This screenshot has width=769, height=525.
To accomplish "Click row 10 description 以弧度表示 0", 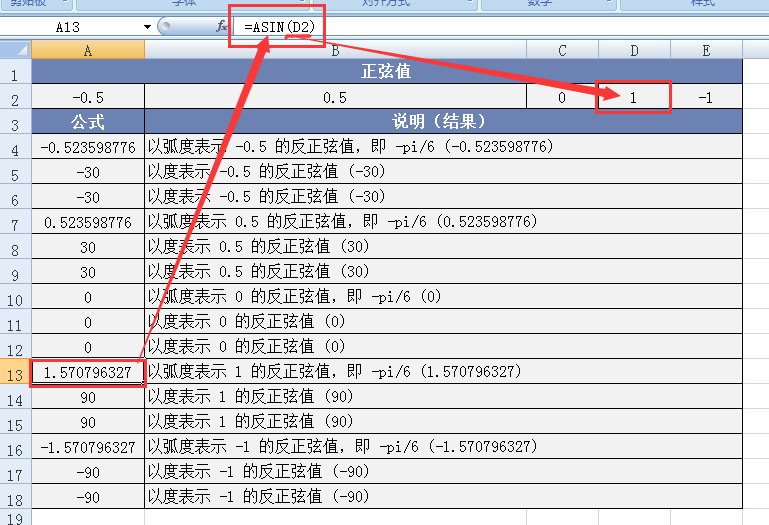I will [x=443, y=297].
